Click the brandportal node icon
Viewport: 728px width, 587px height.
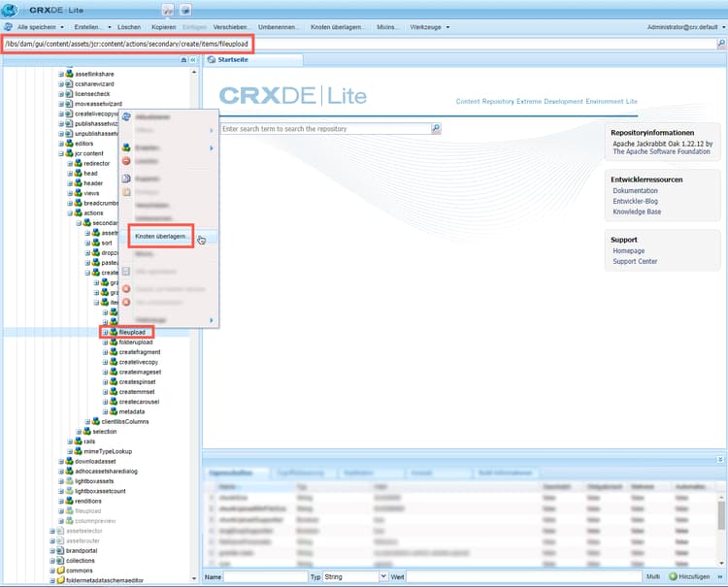coord(60,551)
